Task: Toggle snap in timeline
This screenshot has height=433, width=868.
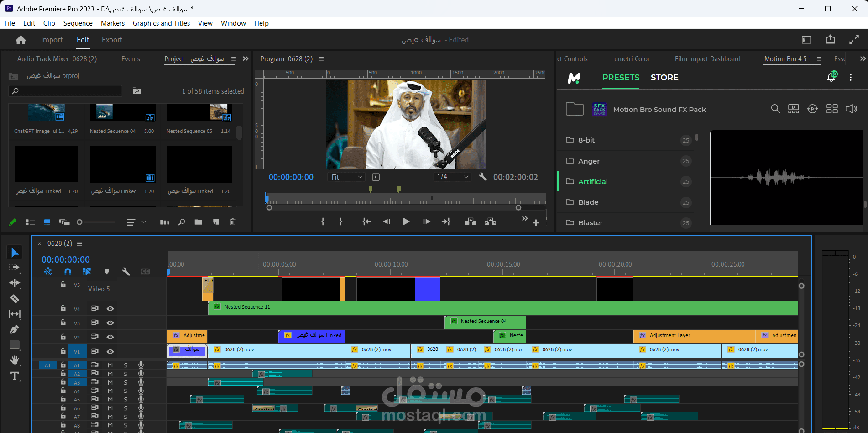Action: (x=68, y=271)
